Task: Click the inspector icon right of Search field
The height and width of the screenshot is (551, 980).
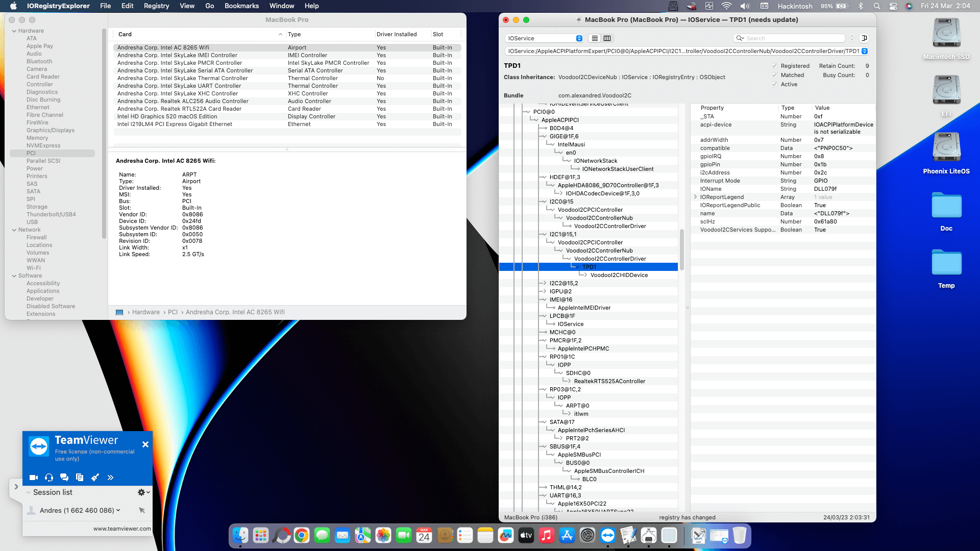Action: coord(864,38)
